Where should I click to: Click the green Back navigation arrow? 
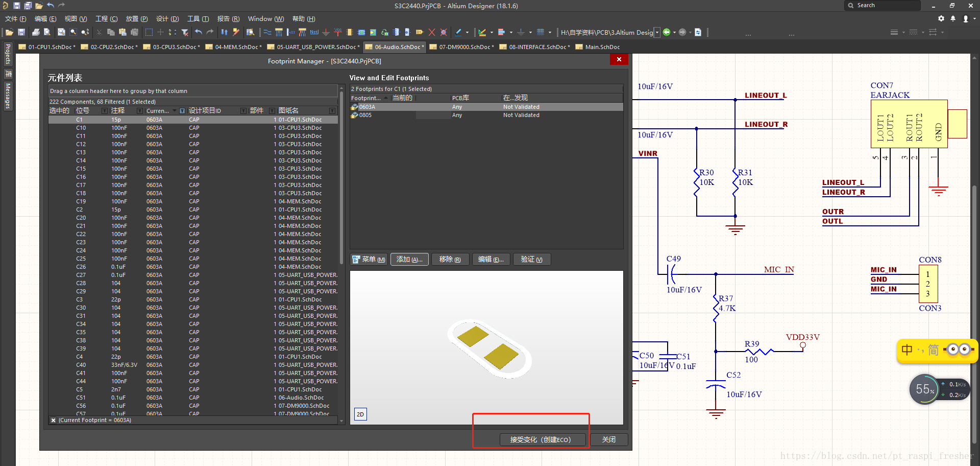click(x=667, y=32)
